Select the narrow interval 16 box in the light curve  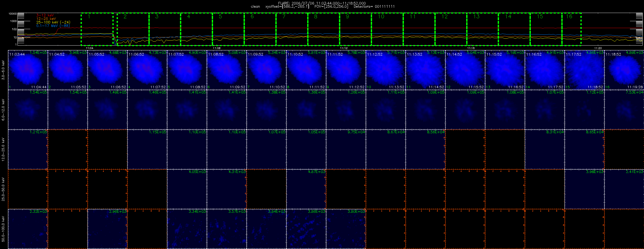[x=572, y=29]
